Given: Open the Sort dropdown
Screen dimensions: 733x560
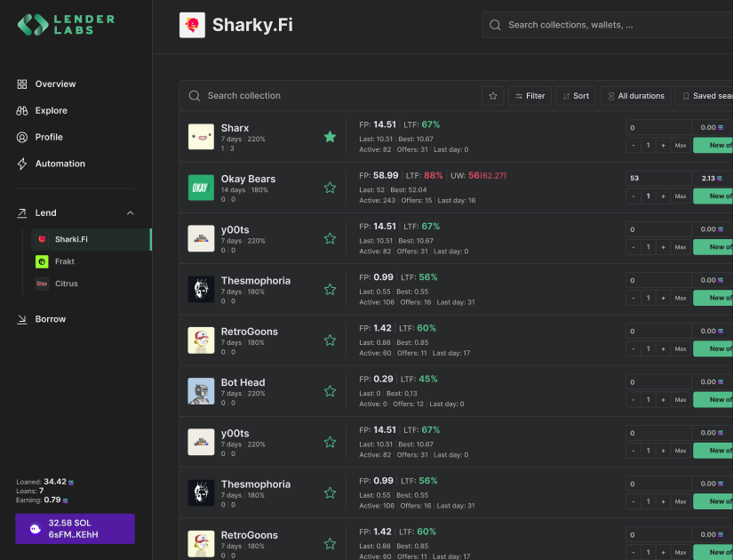Looking at the screenshot, I should [x=575, y=96].
